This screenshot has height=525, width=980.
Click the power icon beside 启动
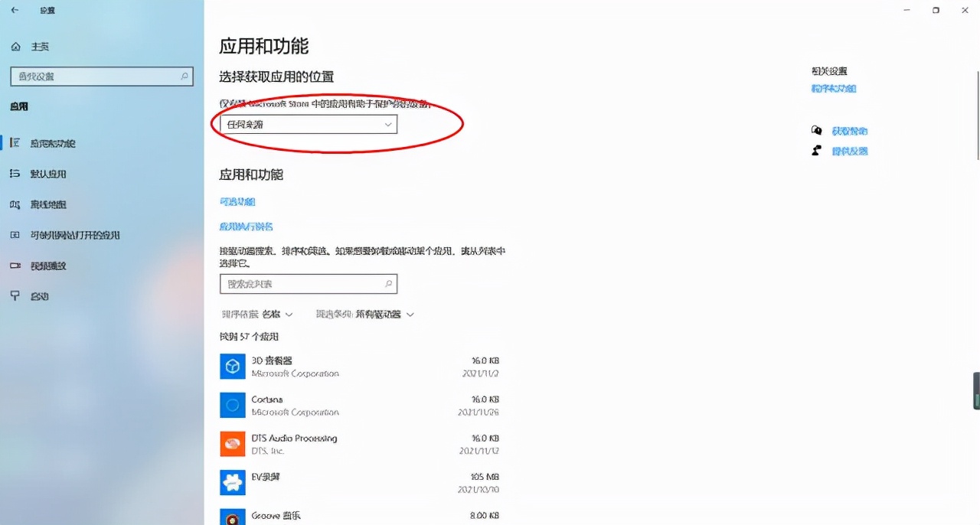click(16, 296)
